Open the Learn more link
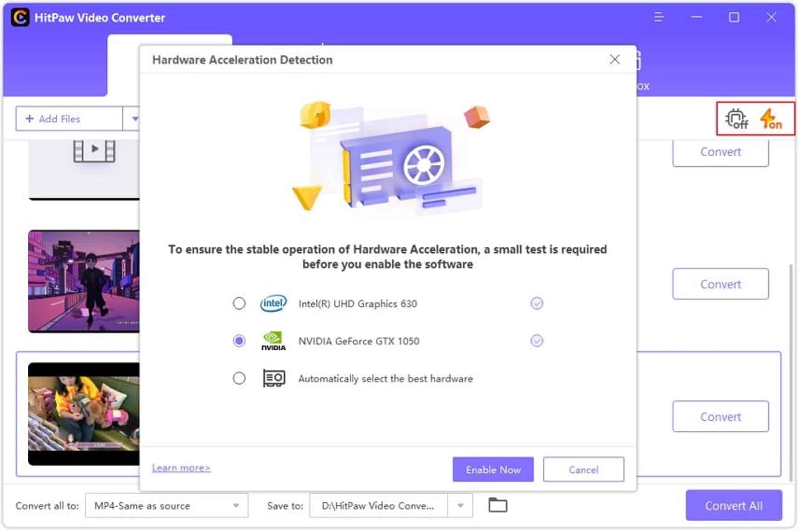The image size is (800, 532). 181,468
